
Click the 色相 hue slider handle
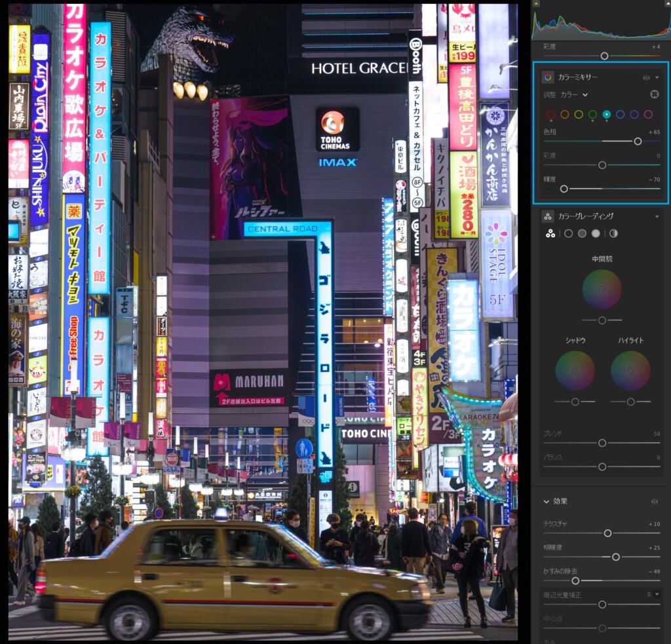[x=638, y=142]
